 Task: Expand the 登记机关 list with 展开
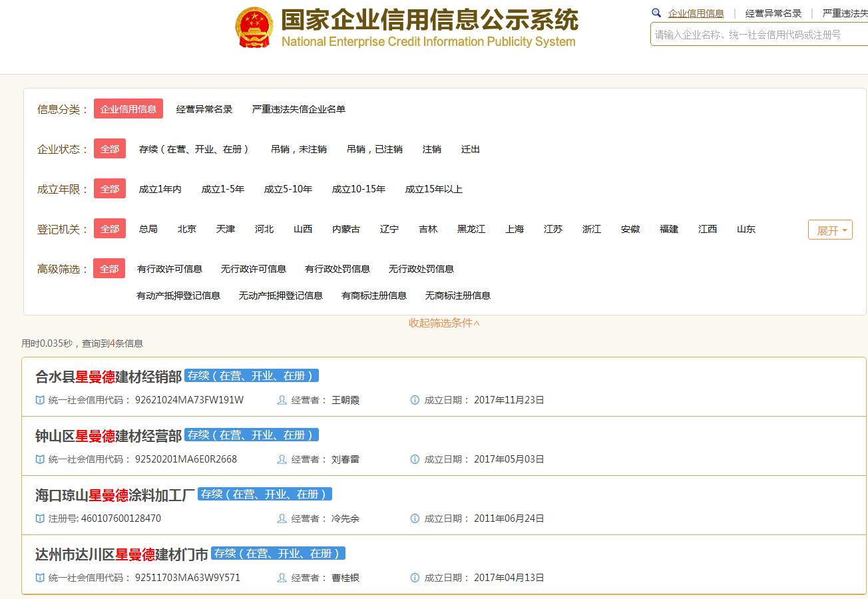pos(830,230)
